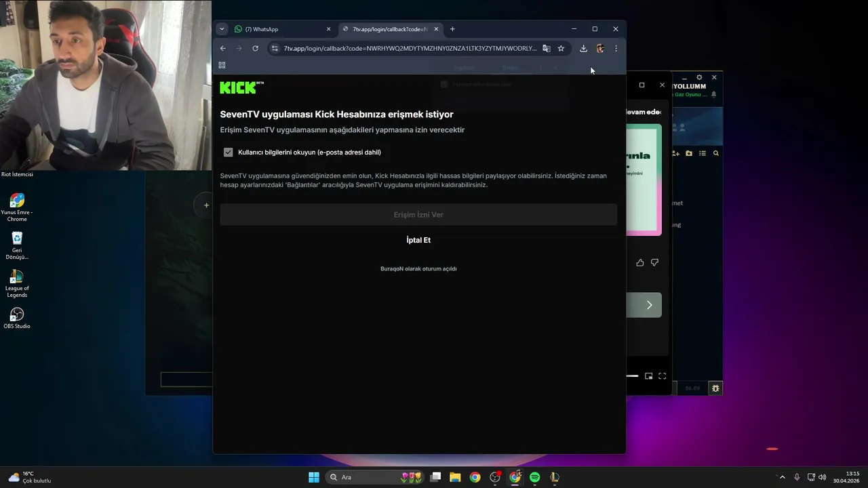Click the right arrow next button in side window

coord(649,305)
